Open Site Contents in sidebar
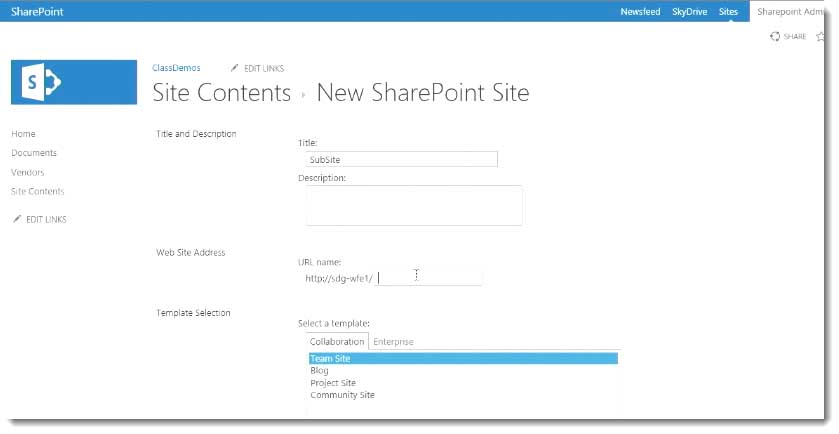This screenshot has width=839, height=434. 37,192
